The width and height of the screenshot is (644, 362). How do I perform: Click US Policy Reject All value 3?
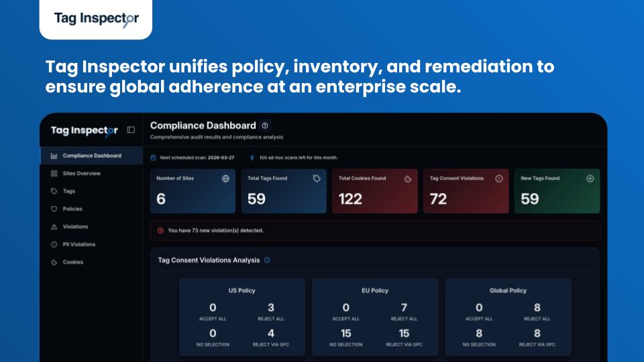point(271,308)
